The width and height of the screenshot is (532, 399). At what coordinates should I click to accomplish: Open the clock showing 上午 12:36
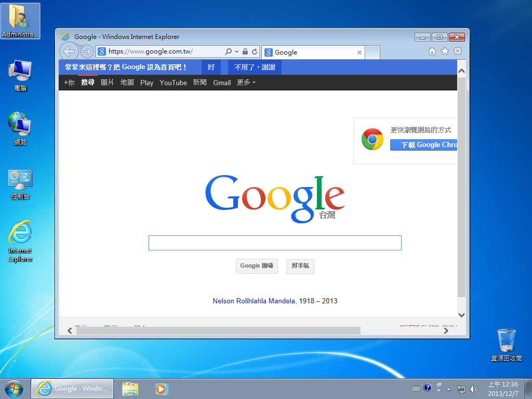coord(503,389)
